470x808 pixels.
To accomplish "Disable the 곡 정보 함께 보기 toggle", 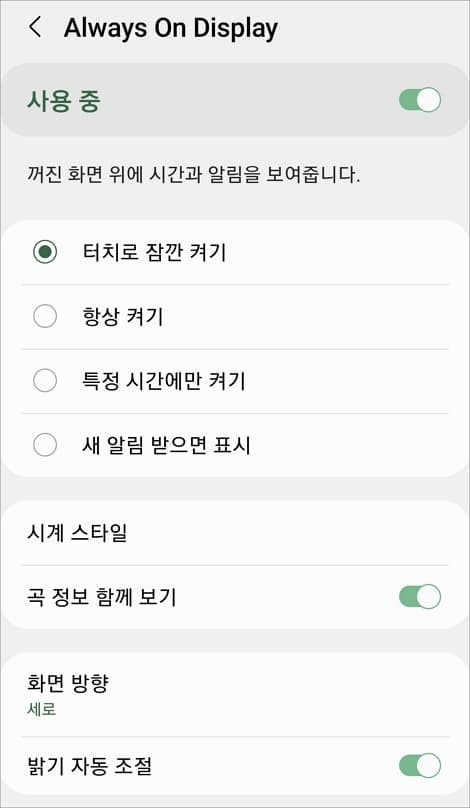I will pos(419,597).
